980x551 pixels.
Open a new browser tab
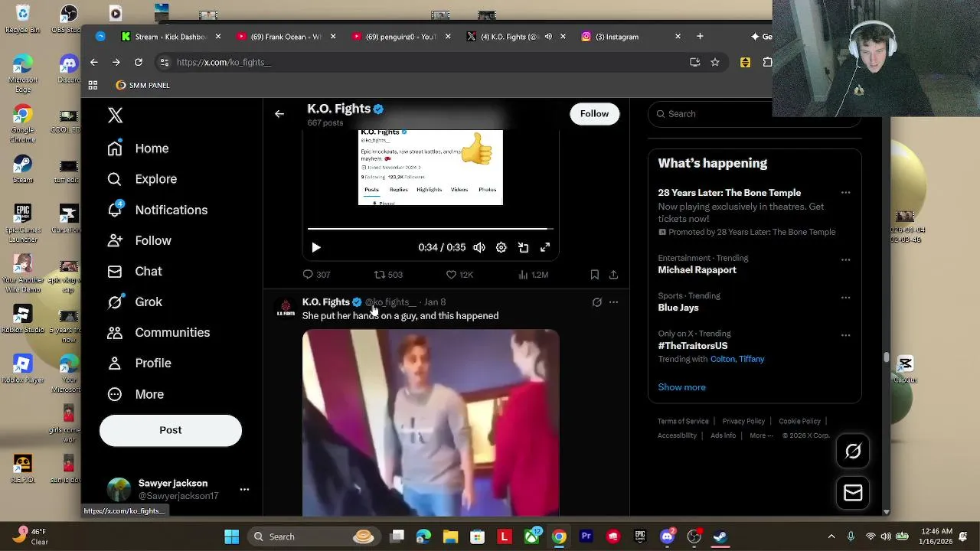pos(700,36)
